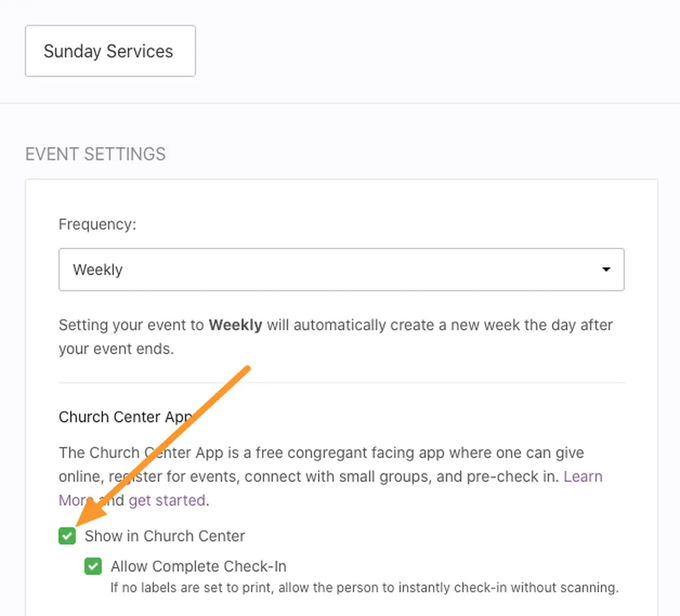
Task: Toggle the Allow Complete Check-In checkbox
Action: pyautogui.click(x=93, y=566)
